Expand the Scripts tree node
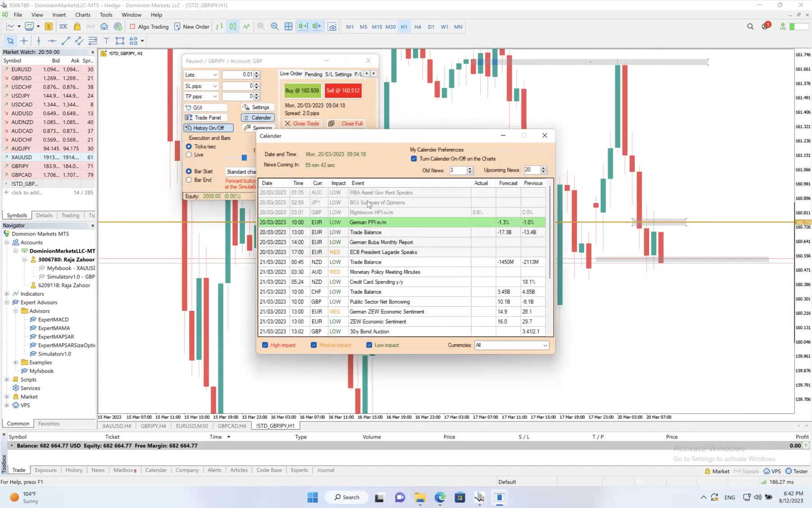The width and height of the screenshot is (812, 508). click(x=7, y=379)
